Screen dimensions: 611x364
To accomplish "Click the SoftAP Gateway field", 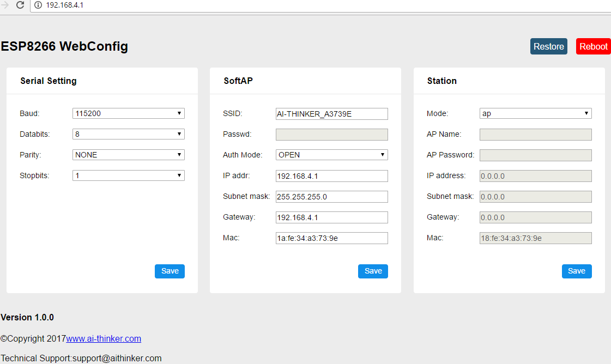I will (332, 217).
